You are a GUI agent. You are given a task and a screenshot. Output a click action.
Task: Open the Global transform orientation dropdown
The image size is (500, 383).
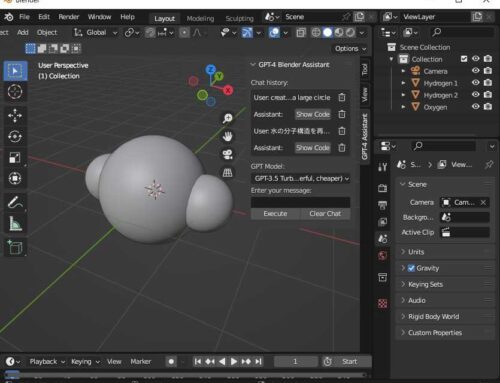click(96, 33)
